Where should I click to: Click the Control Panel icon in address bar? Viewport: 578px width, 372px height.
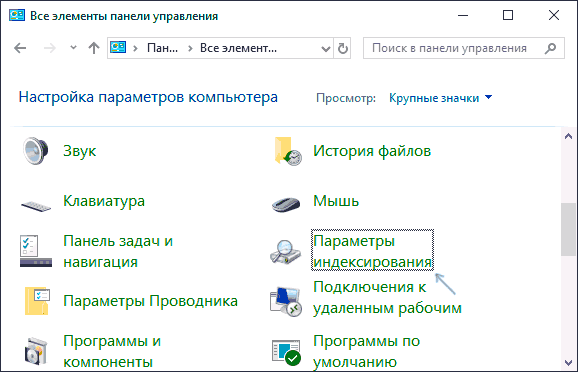coord(118,48)
